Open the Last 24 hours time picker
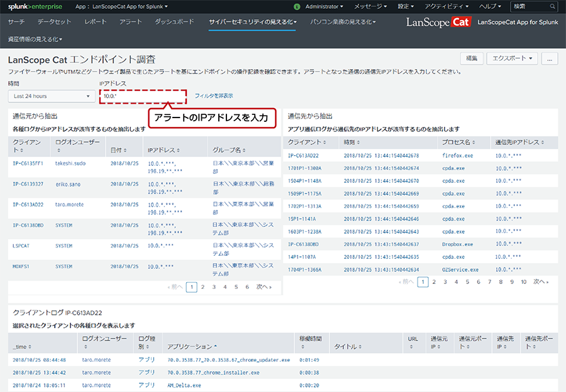Screen dimensions: 566x392 click(52, 96)
